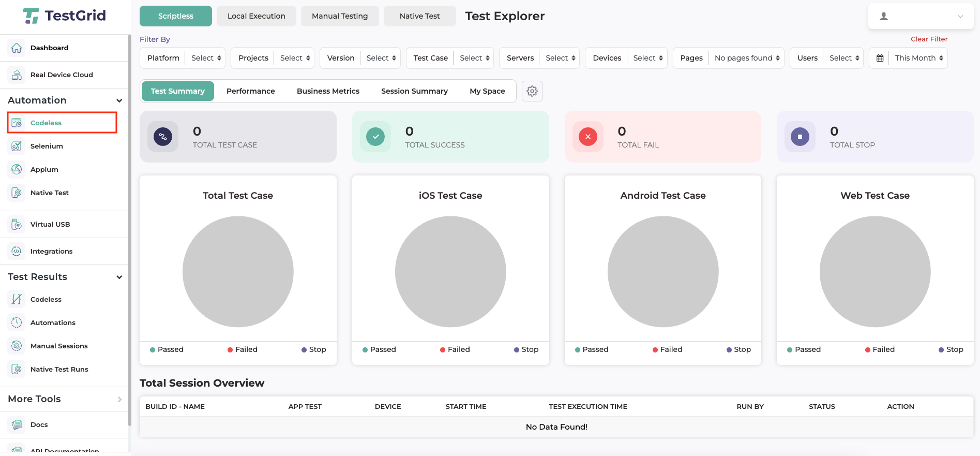The height and width of the screenshot is (456, 980).
Task: Toggle Passed legend in Total Test Case chart
Action: click(167, 350)
